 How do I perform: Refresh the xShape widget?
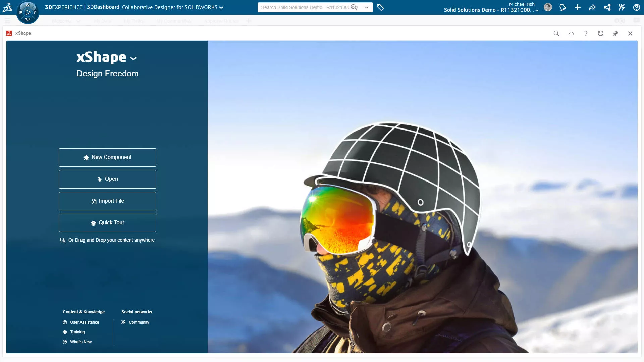600,33
